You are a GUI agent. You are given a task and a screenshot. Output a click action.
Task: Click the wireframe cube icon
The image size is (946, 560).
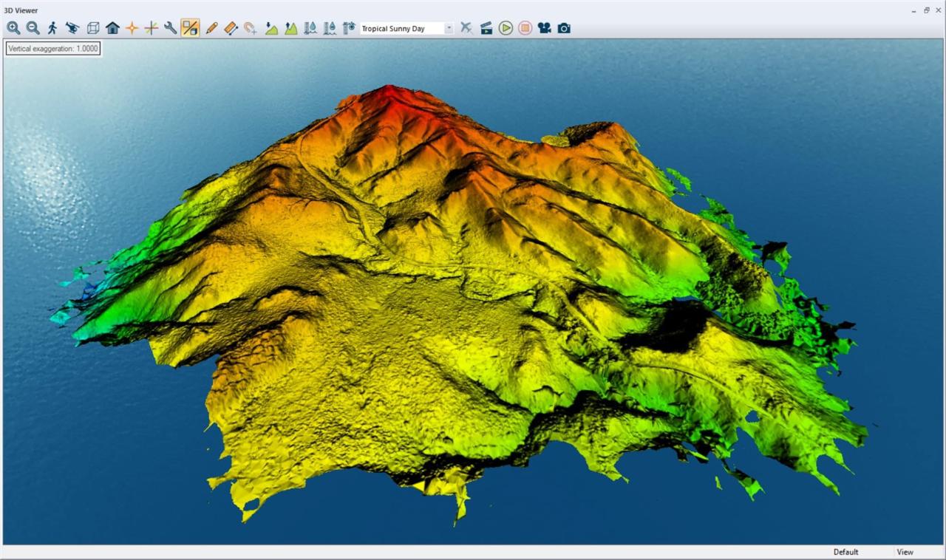(x=92, y=28)
